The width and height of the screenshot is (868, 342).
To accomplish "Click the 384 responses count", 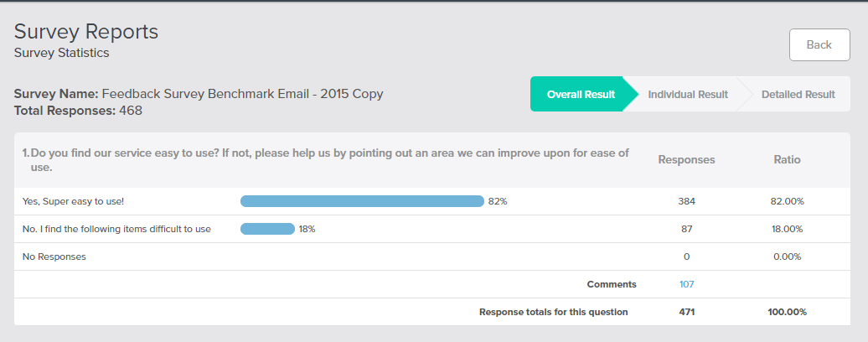I will (686, 201).
